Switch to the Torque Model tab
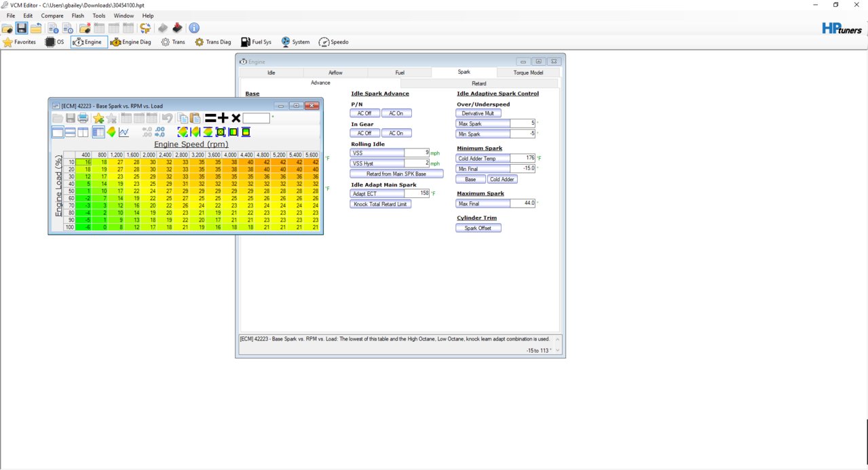Image resolution: width=868 pixels, height=470 pixels. pyautogui.click(x=528, y=72)
